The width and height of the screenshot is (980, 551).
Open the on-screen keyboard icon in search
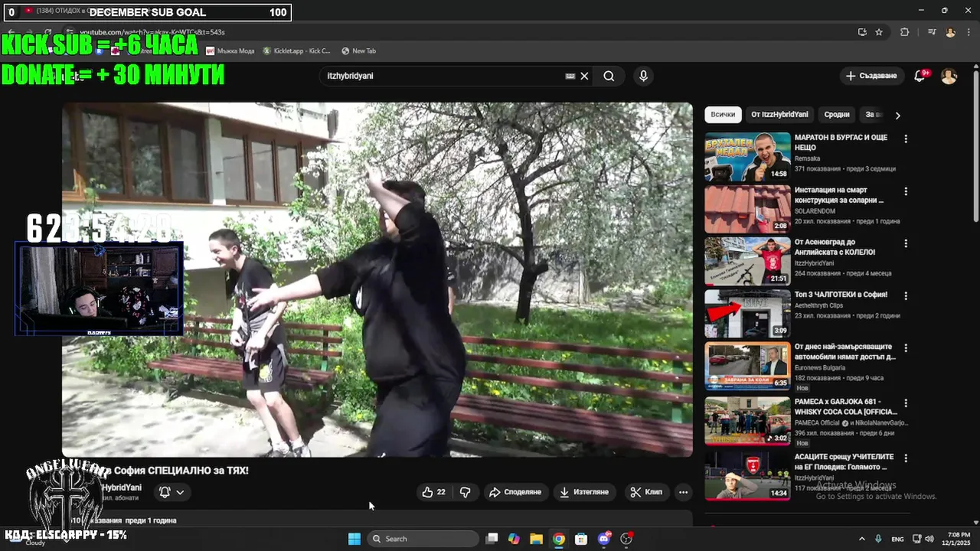pyautogui.click(x=570, y=76)
